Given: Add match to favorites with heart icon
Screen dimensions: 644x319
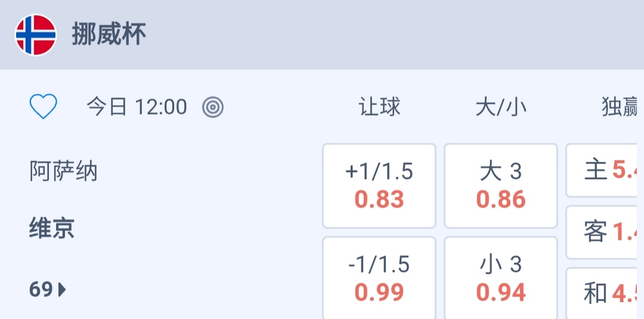Looking at the screenshot, I should click(44, 107).
